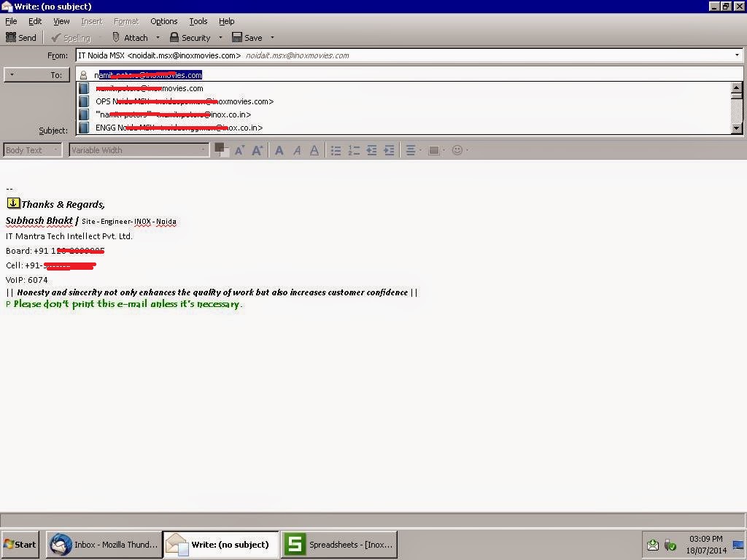This screenshot has width=747, height=560.
Task: Open the Format menu
Action: (125, 21)
